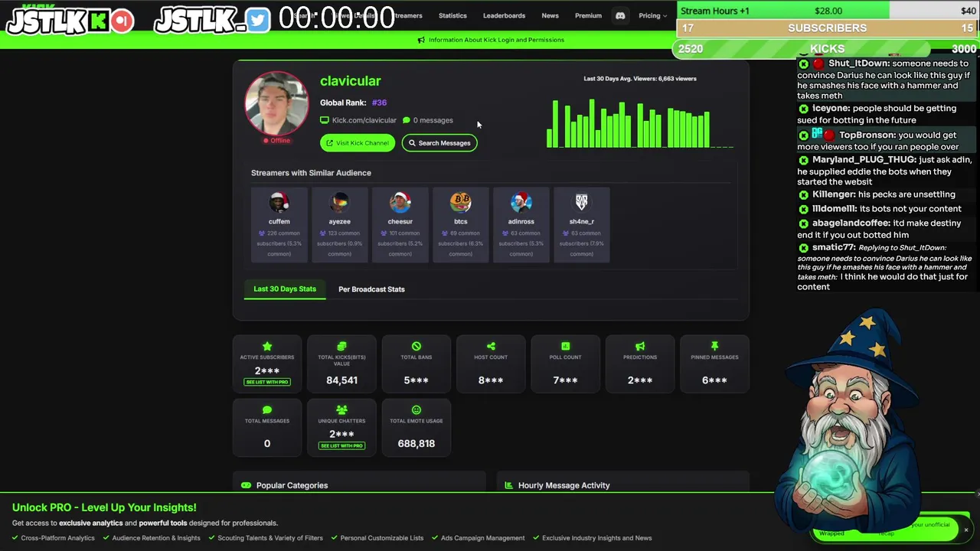Screen dimensions: 980x551
Task: Click the Personal Customizable Lists feature text
Action: tap(381, 538)
